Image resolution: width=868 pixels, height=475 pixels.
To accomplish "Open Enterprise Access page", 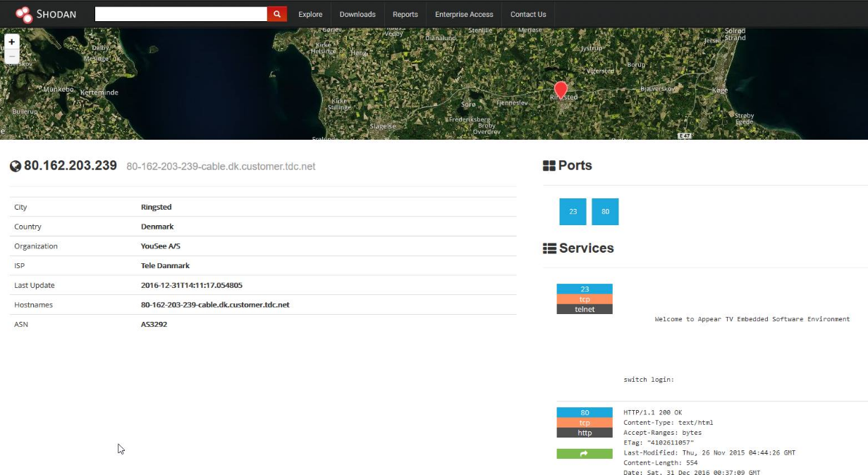I will (x=464, y=14).
